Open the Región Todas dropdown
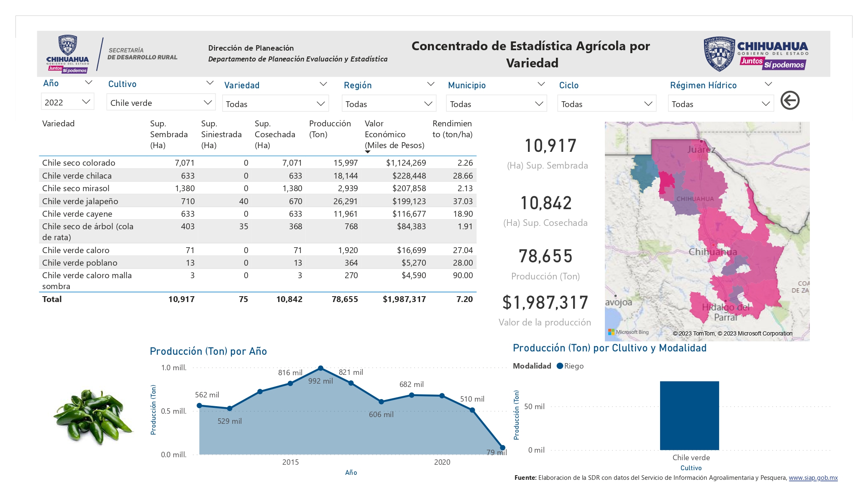 point(389,104)
